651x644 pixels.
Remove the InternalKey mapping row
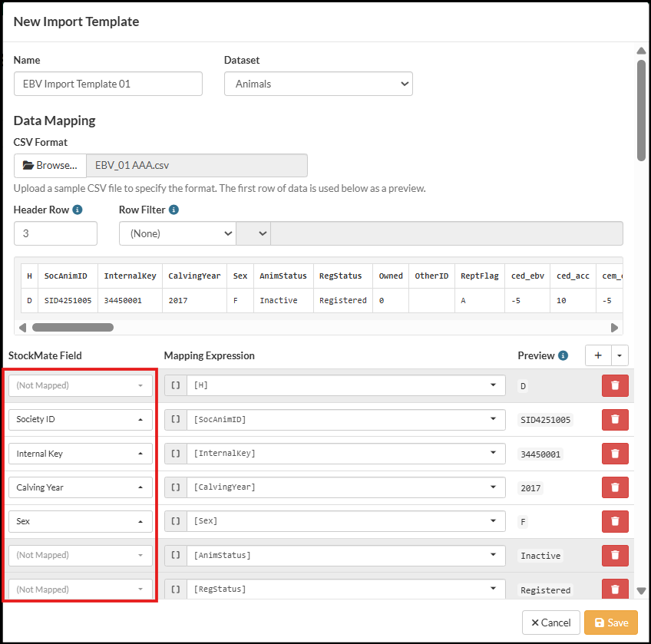(x=615, y=454)
